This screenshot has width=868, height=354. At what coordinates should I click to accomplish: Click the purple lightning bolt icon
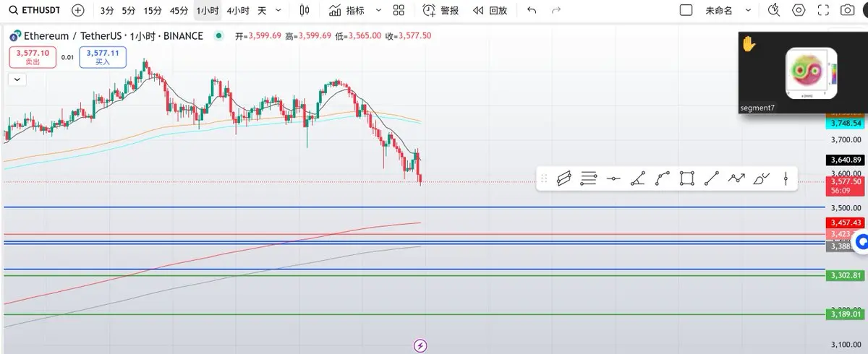point(421,345)
